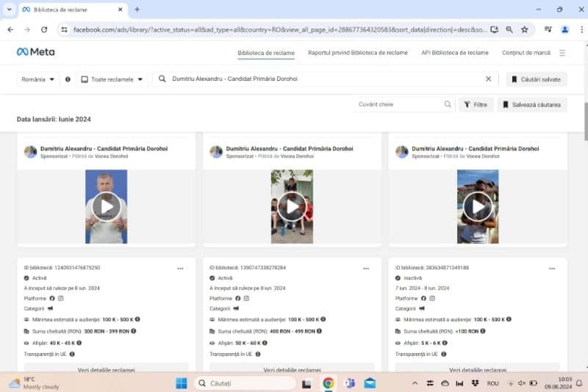Click Transparență în UE info icon in first card
The width and height of the screenshot is (588, 392).
tap(72, 354)
